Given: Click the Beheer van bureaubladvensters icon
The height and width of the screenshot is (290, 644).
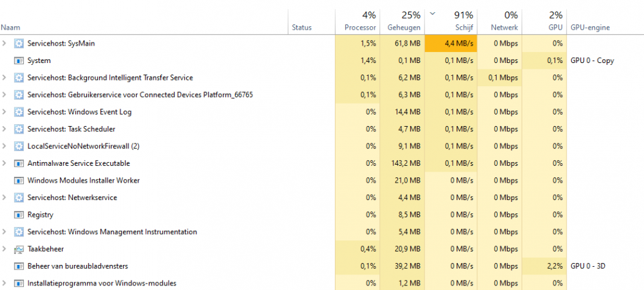Looking at the screenshot, I should coord(19,266).
